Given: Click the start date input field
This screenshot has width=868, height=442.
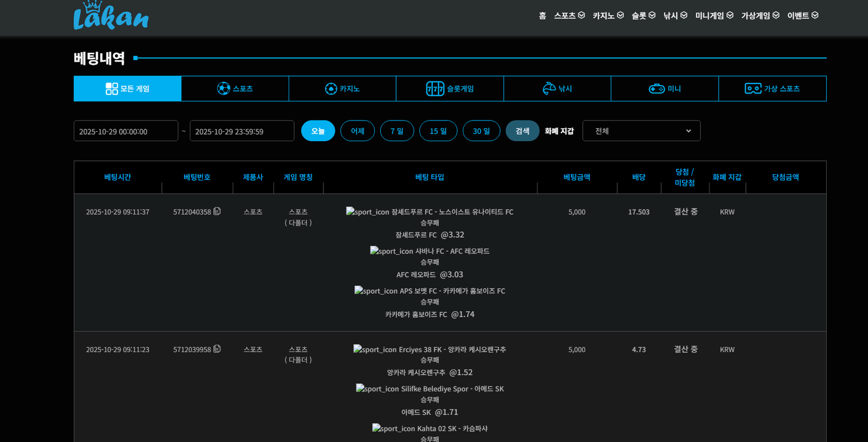Looking at the screenshot, I should [x=126, y=131].
